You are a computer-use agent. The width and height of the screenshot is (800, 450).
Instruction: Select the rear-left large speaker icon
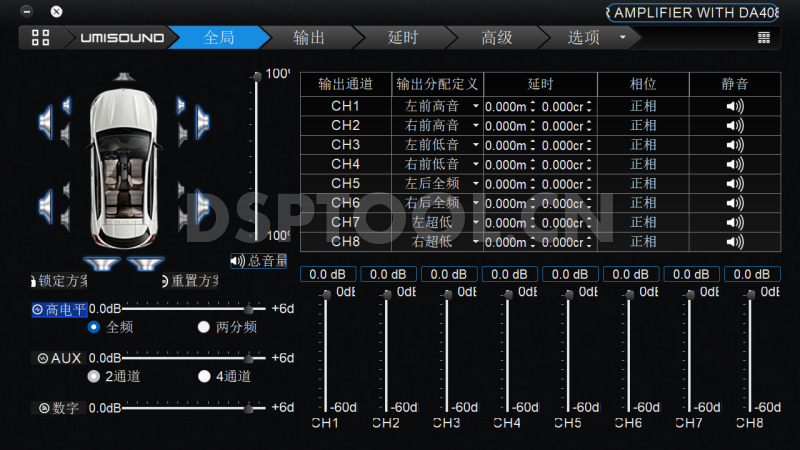point(45,206)
